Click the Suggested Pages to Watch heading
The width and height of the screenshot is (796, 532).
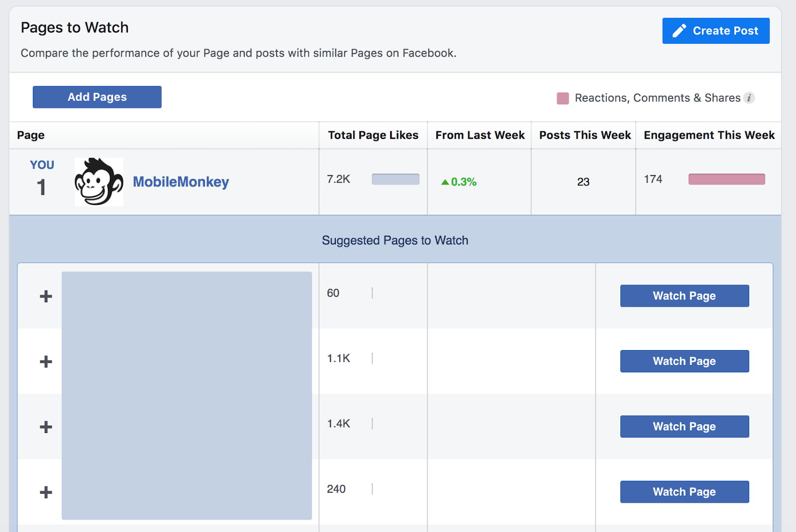tap(395, 241)
